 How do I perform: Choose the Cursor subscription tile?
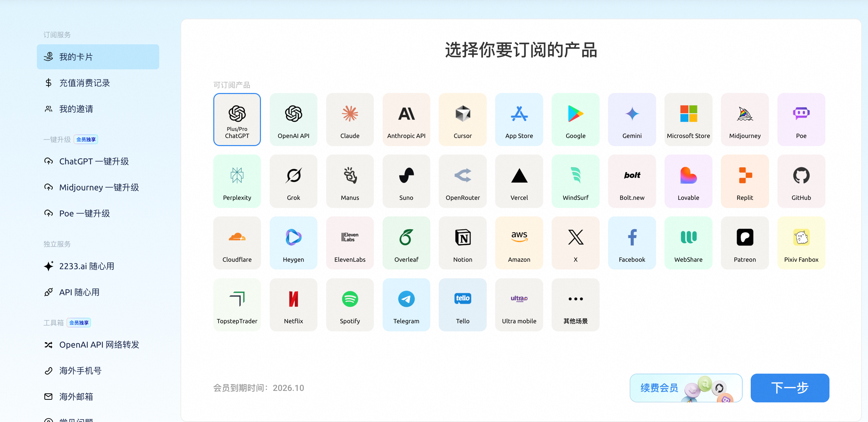(x=462, y=119)
